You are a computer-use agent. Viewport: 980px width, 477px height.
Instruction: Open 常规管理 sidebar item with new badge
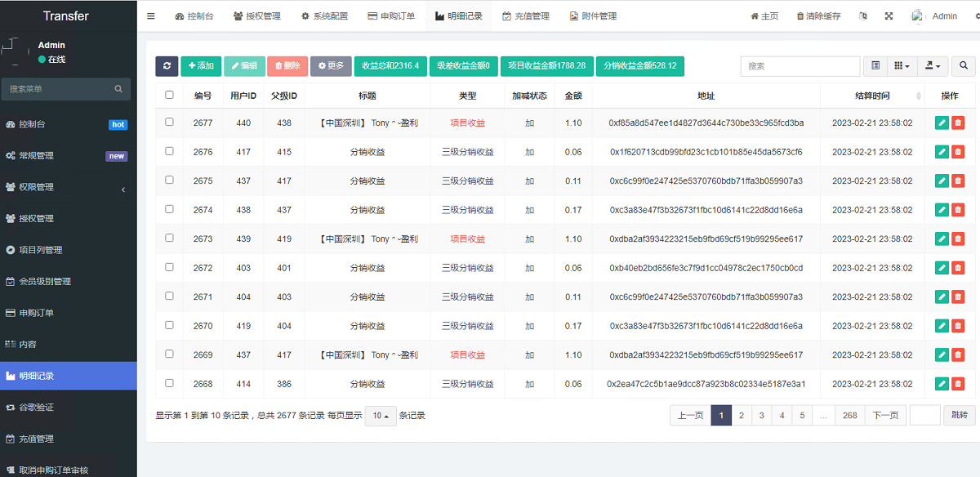pos(69,156)
